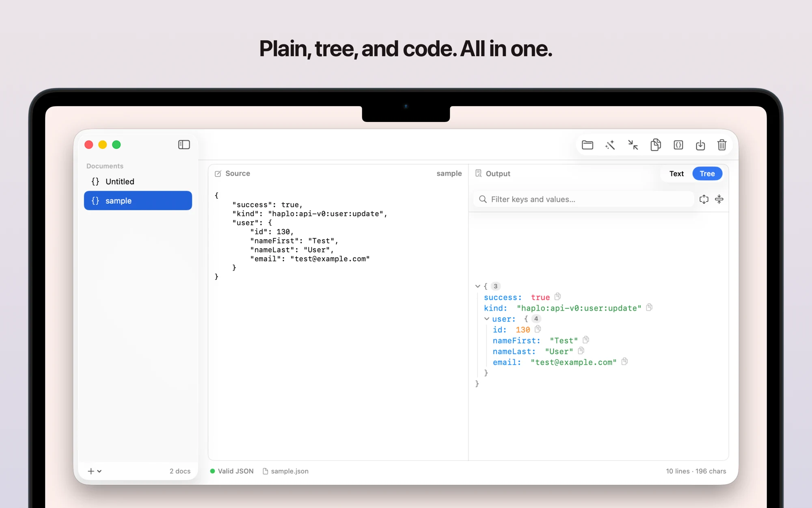The height and width of the screenshot is (508, 812).
Task: Click into the Source editor text
Action: point(301,236)
